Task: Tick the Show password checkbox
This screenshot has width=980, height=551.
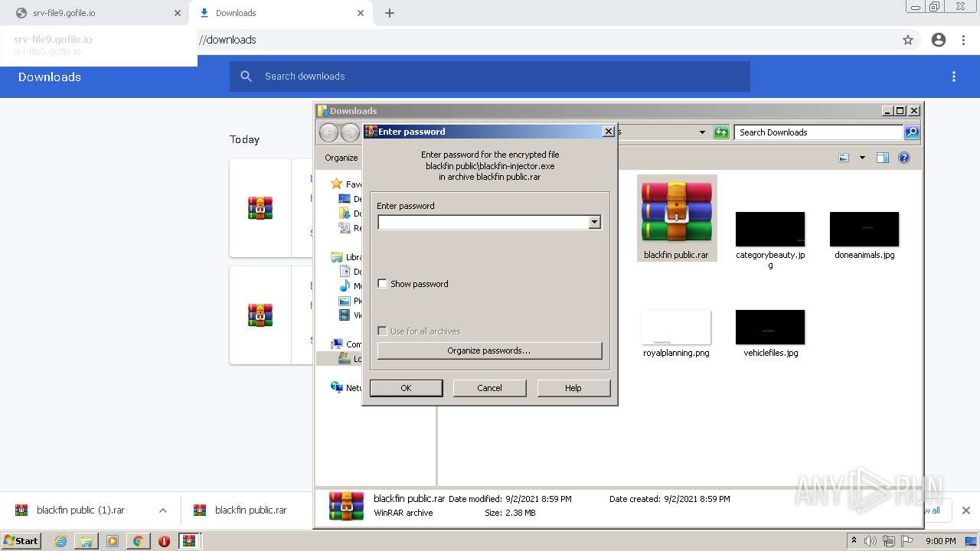Action: coord(382,284)
